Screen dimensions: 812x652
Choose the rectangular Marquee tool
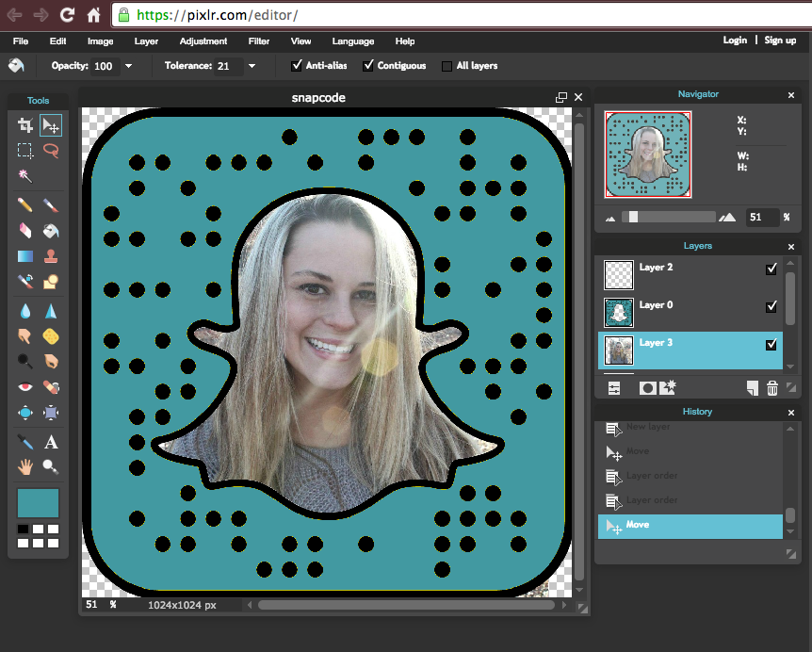[24, 151]
